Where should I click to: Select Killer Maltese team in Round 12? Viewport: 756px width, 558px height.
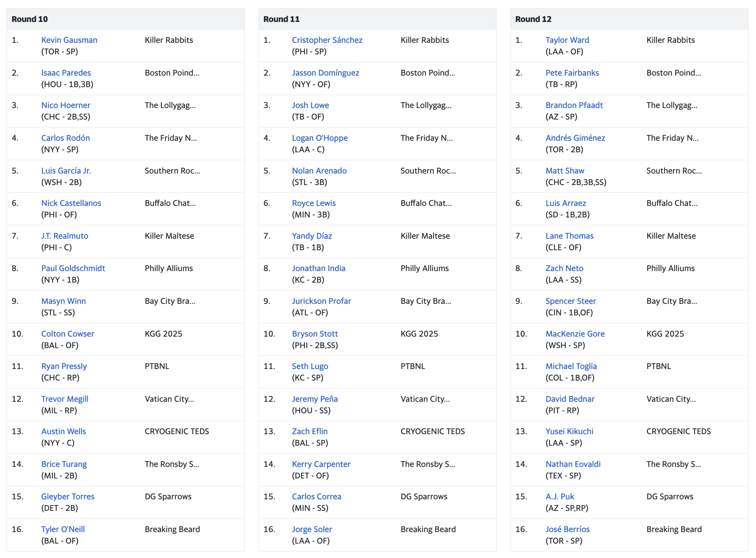click(x=671, y=236)
